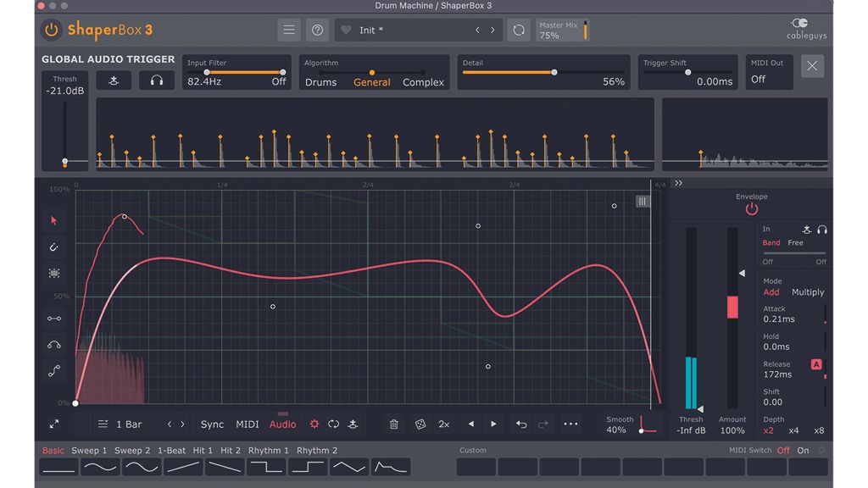Enable the grid snap tool

click(53, 273)
